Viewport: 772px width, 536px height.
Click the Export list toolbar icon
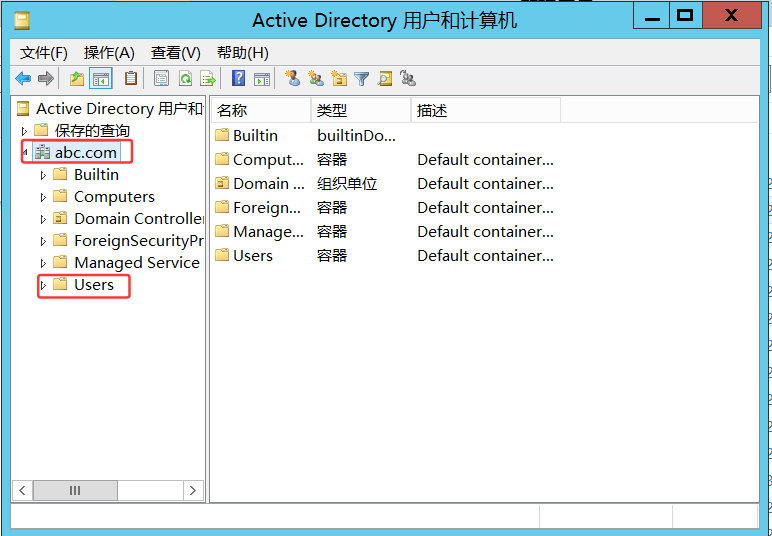(x=208, y=78)
